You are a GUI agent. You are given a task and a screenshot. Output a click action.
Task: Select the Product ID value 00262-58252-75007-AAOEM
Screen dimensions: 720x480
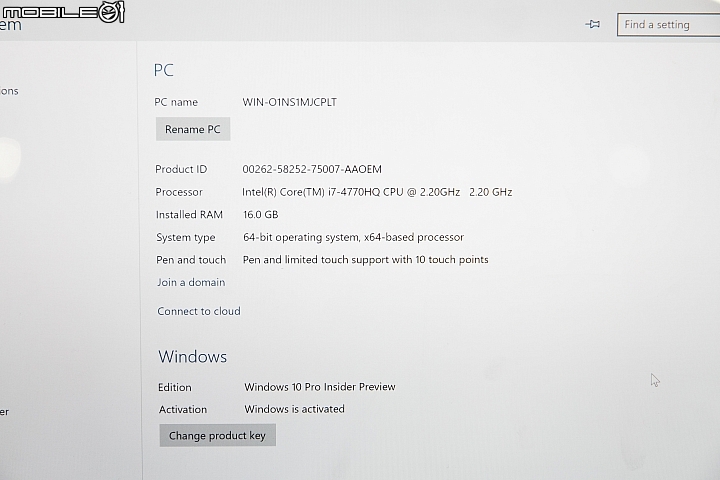coord(312,169)
